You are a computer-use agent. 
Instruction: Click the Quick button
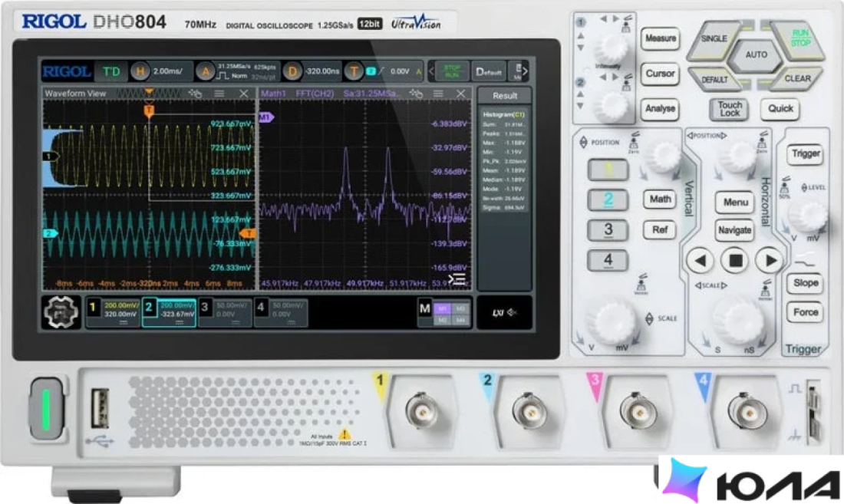click(780, 109)
